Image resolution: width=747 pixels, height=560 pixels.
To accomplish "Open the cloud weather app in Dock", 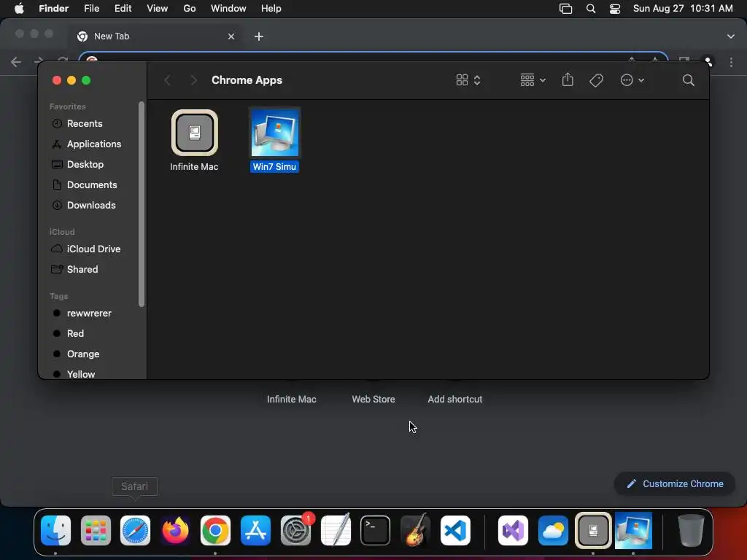I will pos(553,531).
